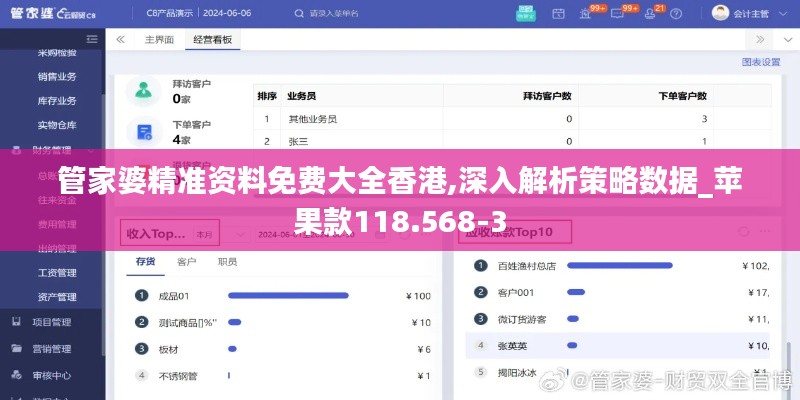Collapse the sidebar with the menu toggle icon

tap(92, 39)
